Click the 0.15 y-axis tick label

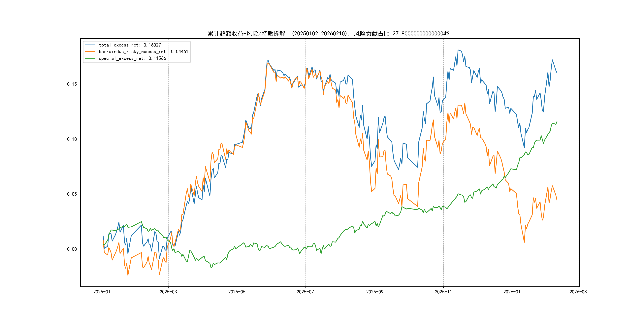point(72,84)
